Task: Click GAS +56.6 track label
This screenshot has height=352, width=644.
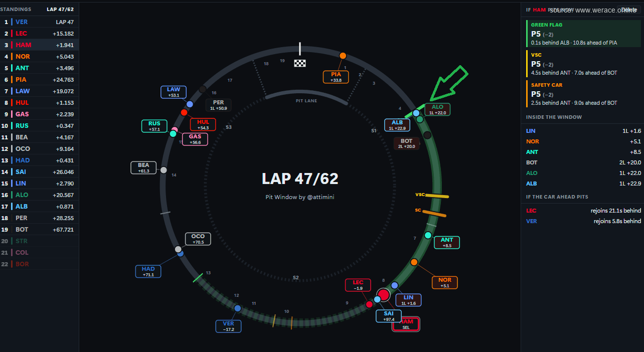Action: [195, 139]
